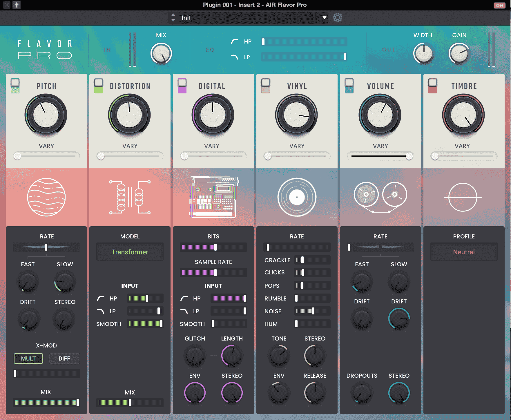The width and height of the screenshot is (511, 420).
Task: Toggle the Vinyl module enable switch
Action: 265,86
